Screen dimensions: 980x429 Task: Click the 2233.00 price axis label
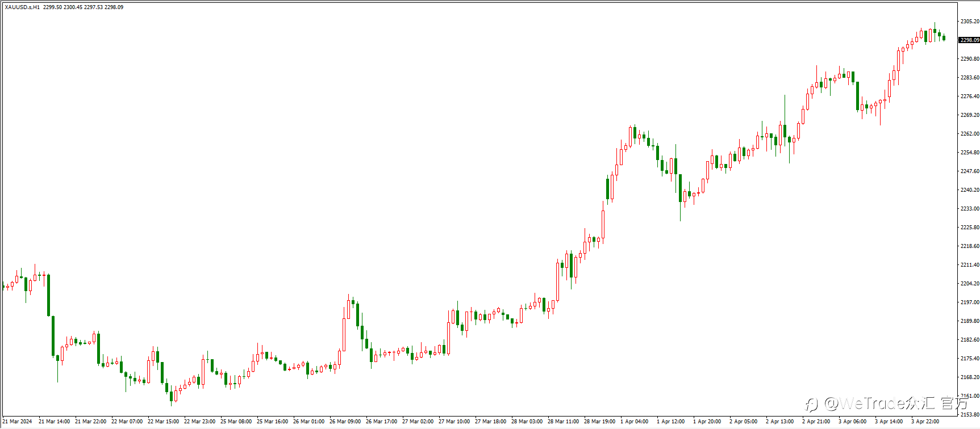click(970, 209)
